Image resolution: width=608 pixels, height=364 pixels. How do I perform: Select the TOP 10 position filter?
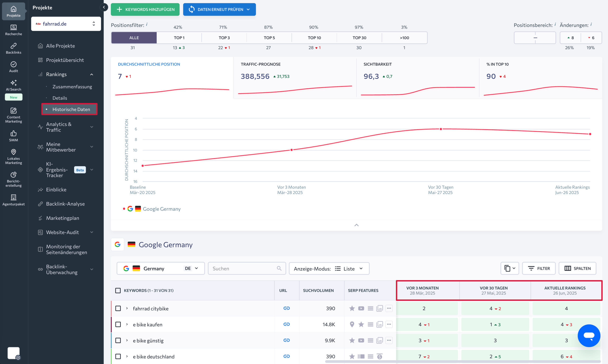click(x=314, y=38)
